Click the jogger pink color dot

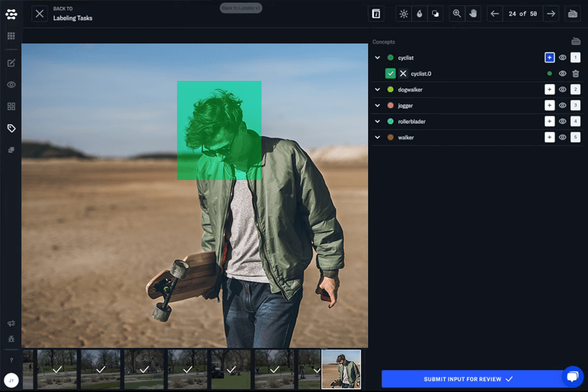point(390,105)
